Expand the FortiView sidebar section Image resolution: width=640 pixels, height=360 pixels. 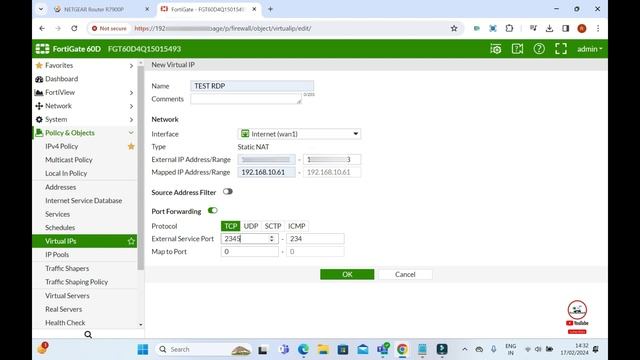point(85,93)
